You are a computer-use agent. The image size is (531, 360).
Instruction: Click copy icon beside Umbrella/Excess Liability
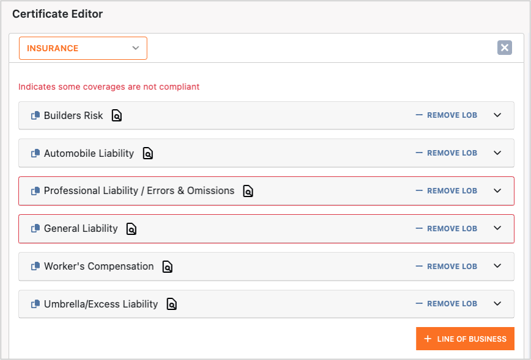point(35,304)
